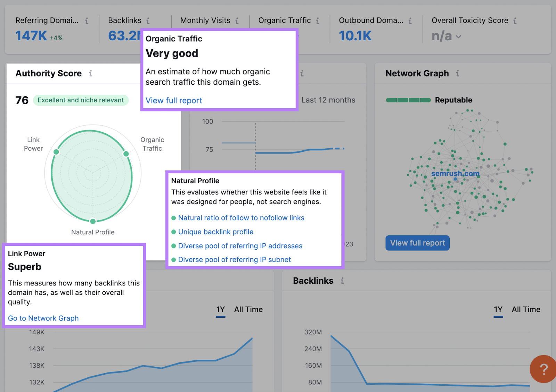
Task: Click the Referring Domains info icon
Action: (87, 20)
